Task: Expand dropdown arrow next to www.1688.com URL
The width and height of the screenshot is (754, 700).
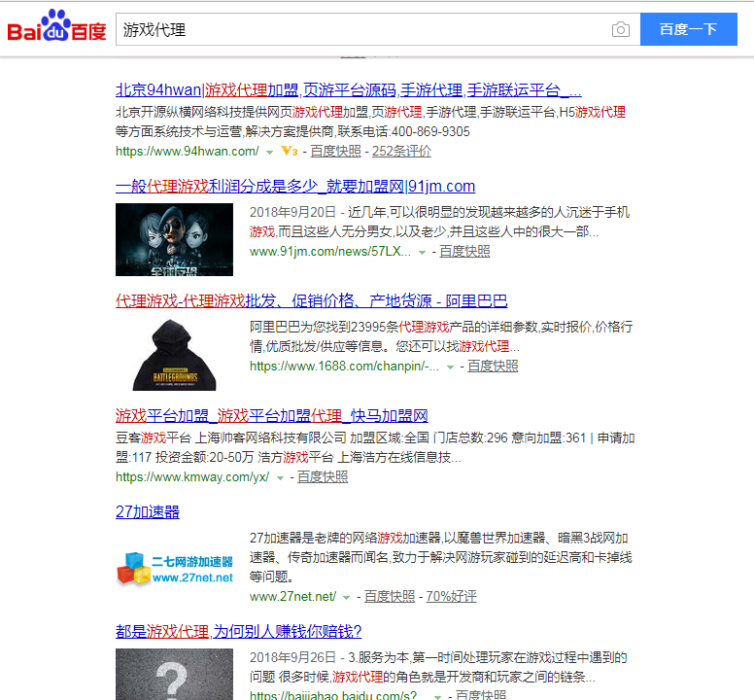Action: 450,367
